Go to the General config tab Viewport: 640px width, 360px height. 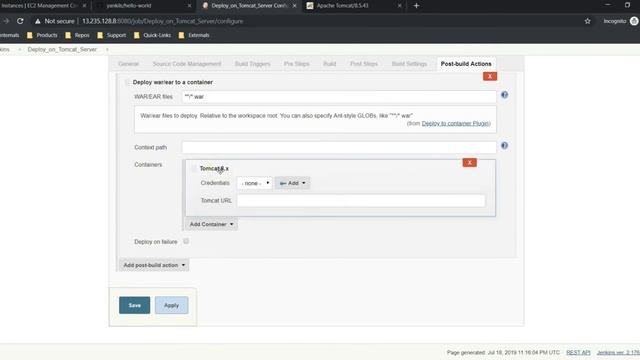(128, 64)
